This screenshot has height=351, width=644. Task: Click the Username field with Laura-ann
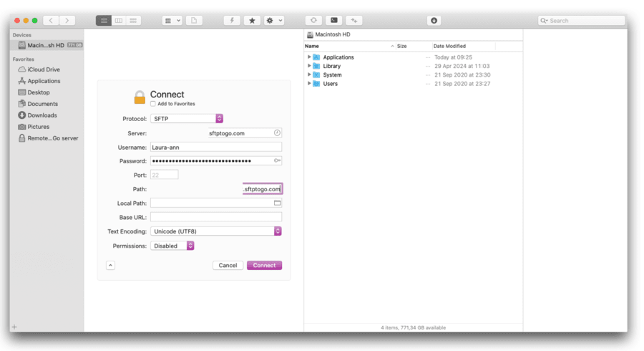pyautogui.click(x=216, y=147)
